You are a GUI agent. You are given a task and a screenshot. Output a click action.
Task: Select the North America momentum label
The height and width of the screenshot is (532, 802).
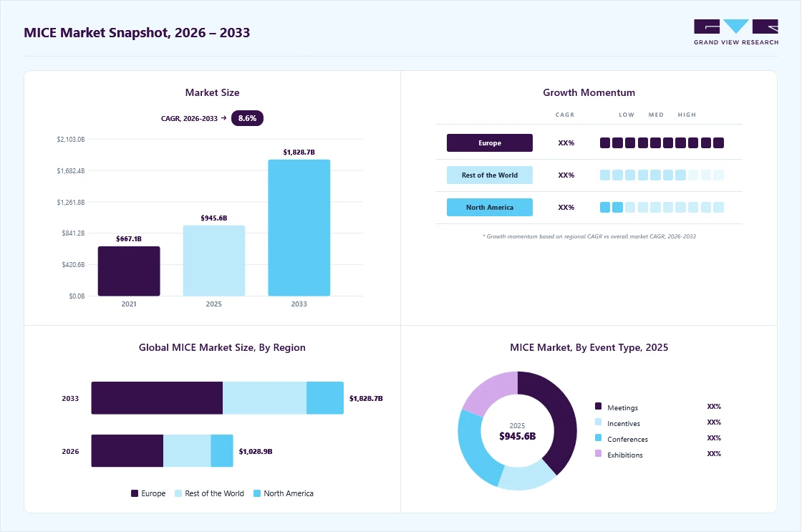click(490, 207)
